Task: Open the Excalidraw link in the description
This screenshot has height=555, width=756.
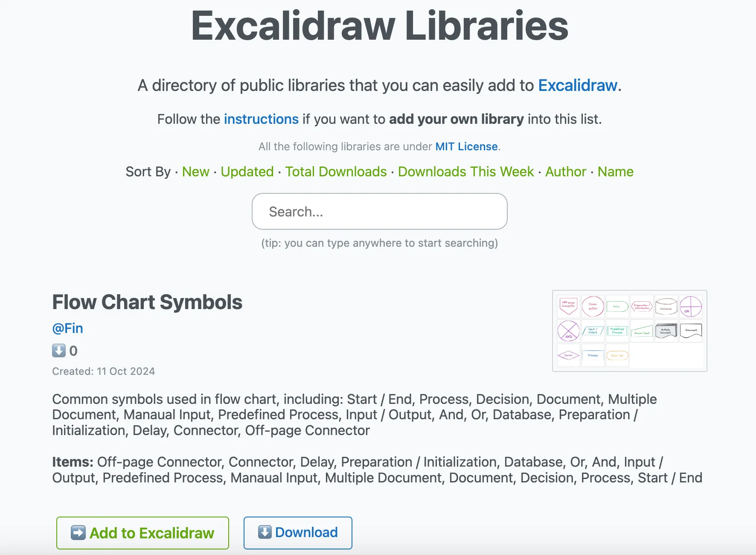Action: [578, 85]
